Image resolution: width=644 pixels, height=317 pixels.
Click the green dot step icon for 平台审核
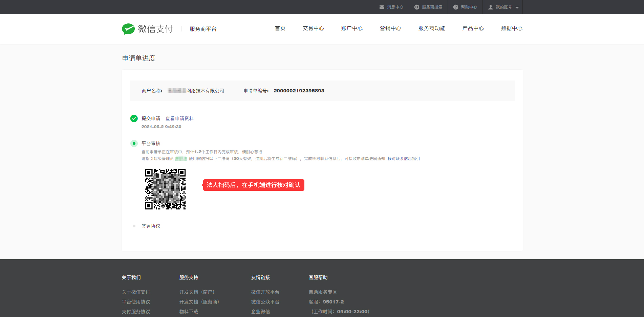(x=134, y=143)
